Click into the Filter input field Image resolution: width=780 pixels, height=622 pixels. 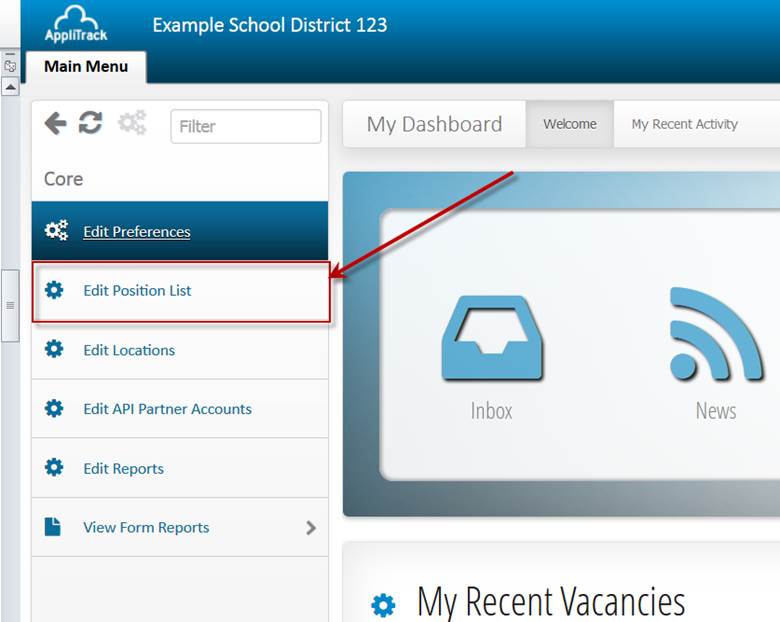(x=246, y=126)
